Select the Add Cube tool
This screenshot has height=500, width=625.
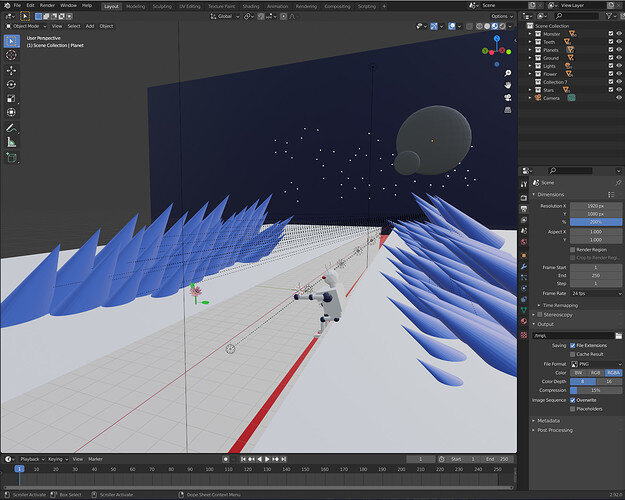11,157
